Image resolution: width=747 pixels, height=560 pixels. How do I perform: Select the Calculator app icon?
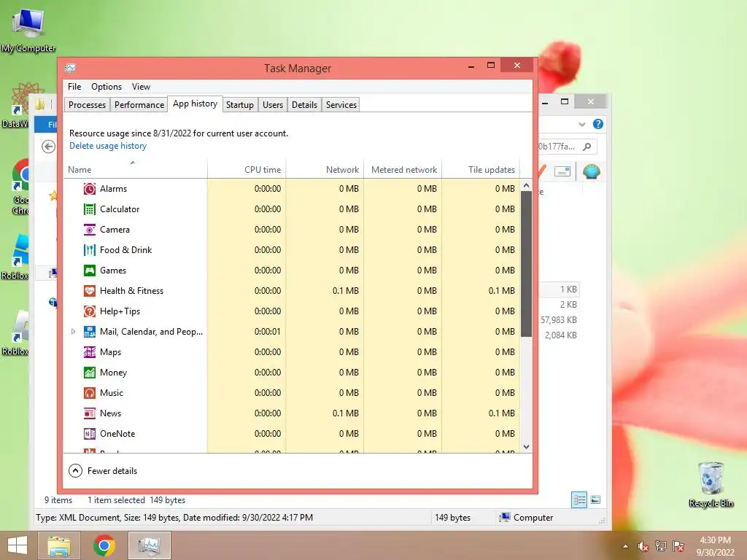(90, 209)
